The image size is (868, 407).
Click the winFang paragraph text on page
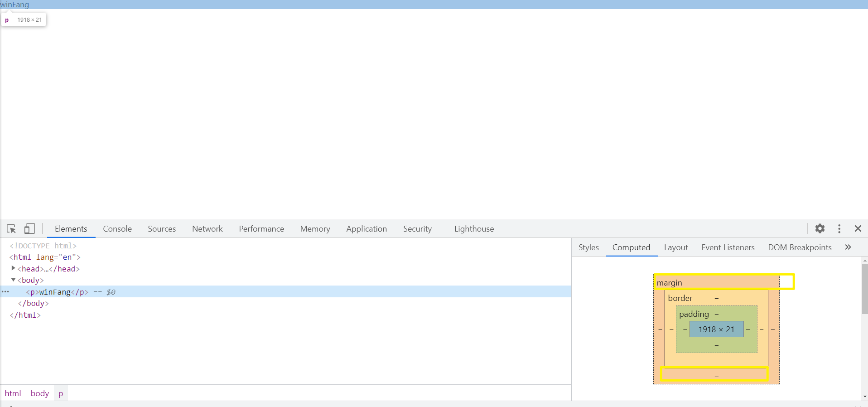(14, 5)
